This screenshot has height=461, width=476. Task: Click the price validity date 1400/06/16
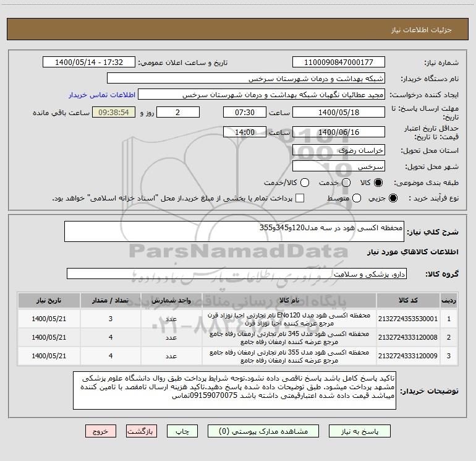(339, 132)
